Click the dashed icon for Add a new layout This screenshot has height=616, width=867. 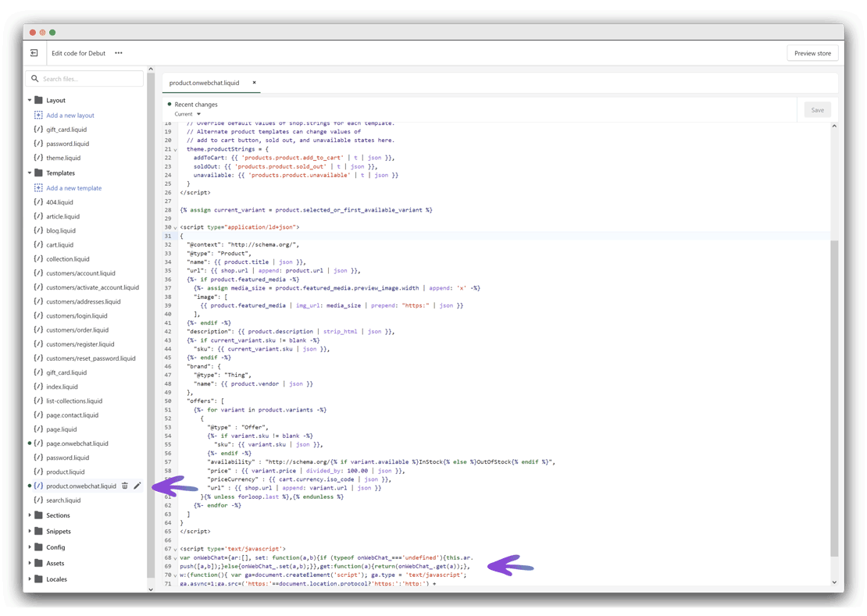37,115
